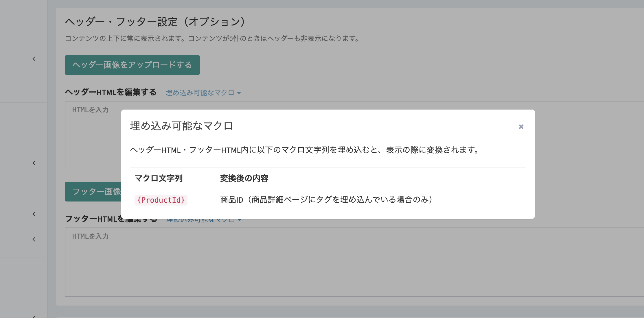Click into footer HTMLを入力 text area
This screenshot has width=644, height=318.
(x=347, y=262)
